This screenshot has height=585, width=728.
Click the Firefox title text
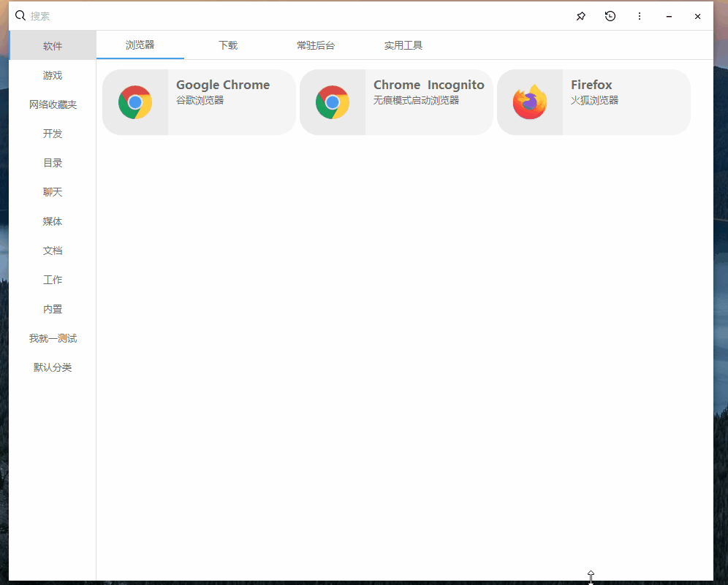[x=591, y=85]
